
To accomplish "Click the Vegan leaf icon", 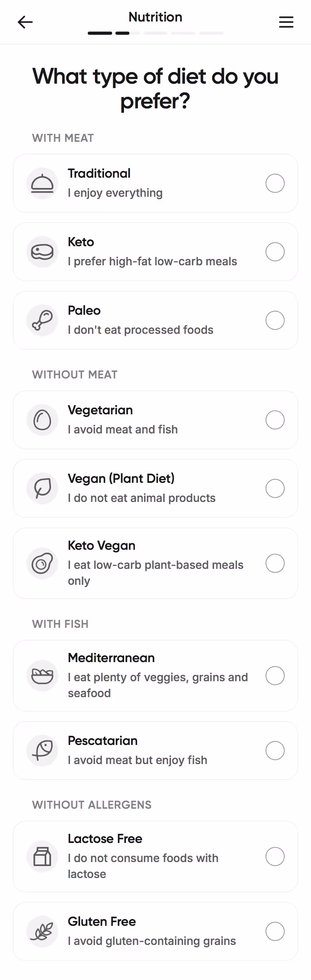I will (x=42, y=489).
